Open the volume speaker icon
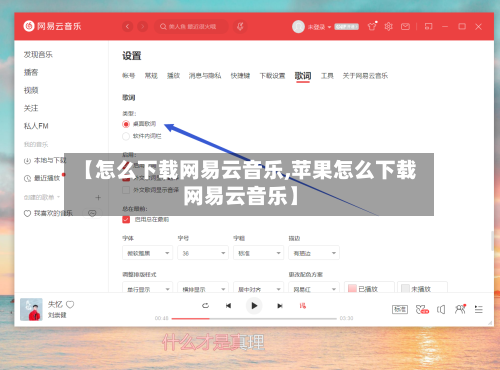The height and width of the screenshot is (370, 500). (x=441, y=310)
